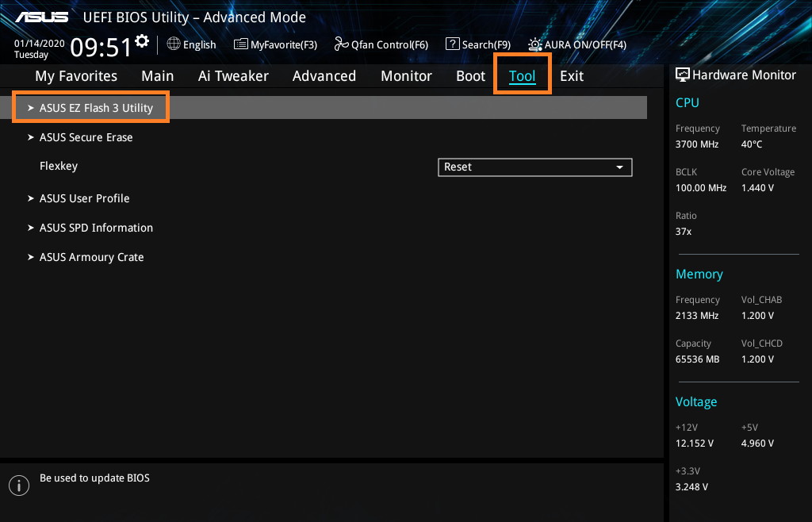Image resolution: width=812 pixels, height=522 pixels.
Task: Open the Ai Tweaker tab
Action: pos(233,76)
